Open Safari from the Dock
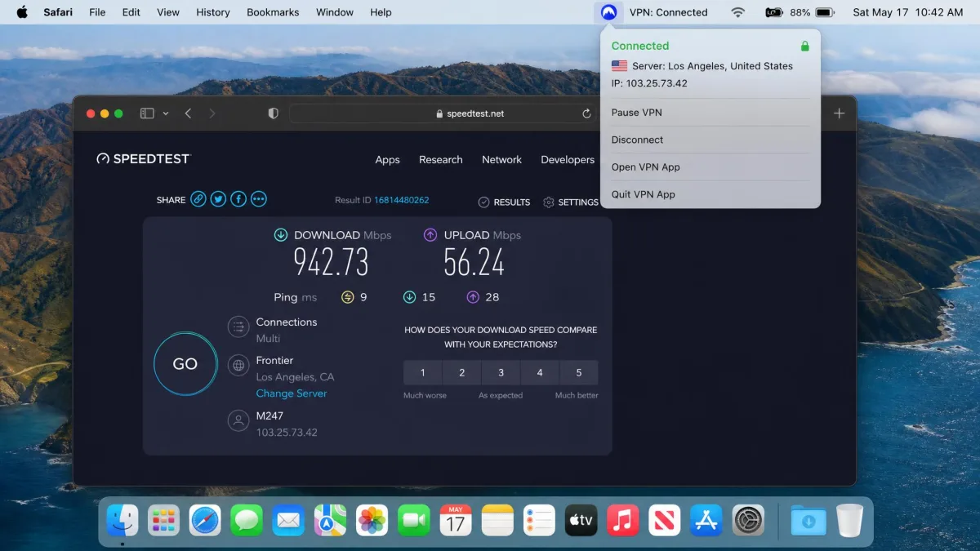Screen dimensions: 980x551 [x=205, y=520]
